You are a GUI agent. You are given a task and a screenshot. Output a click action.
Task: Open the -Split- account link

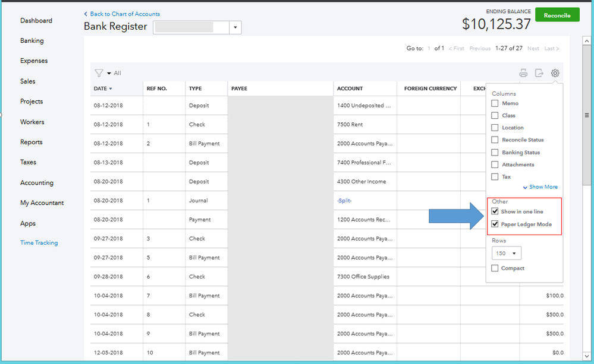[344, 201]
